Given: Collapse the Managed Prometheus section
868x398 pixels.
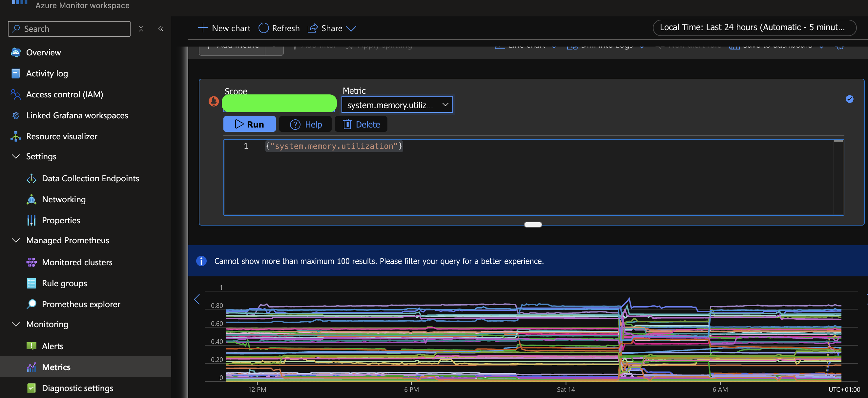Looking at the screenshot, I should tap(15, 240).
